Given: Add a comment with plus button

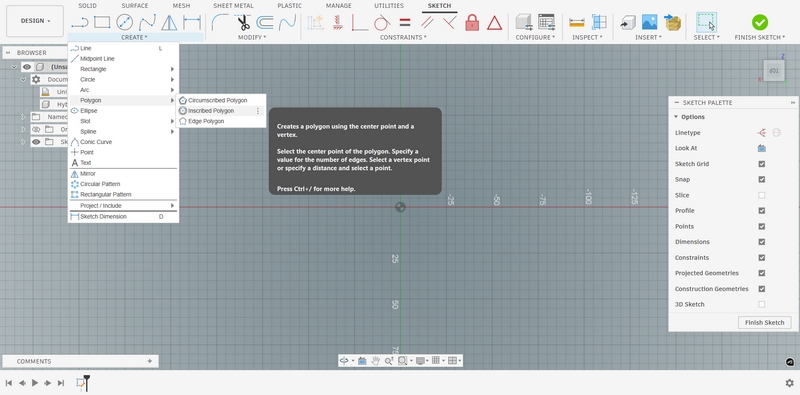Looking at the screenshot, I should click(x=149, y=361).
